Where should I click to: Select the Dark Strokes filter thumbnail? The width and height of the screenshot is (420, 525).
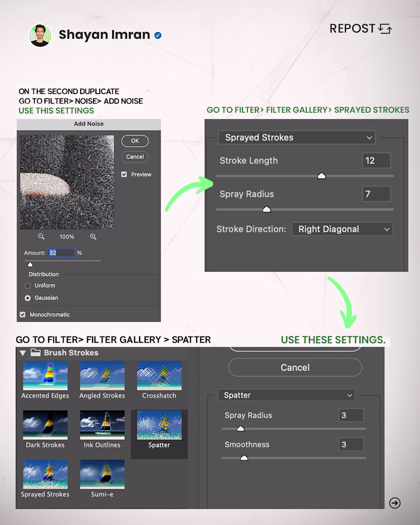tap(45, 425)
